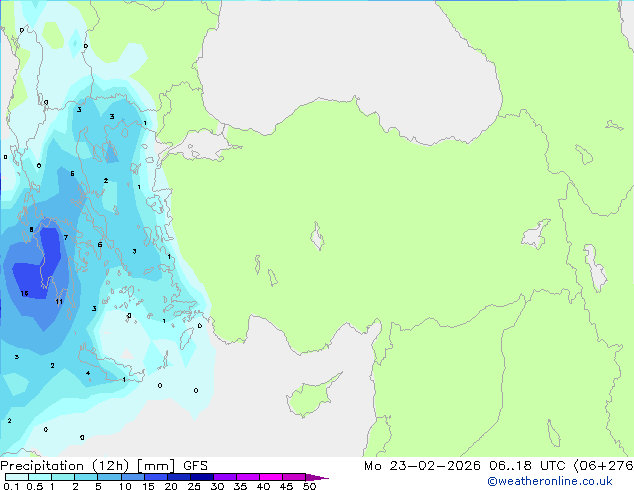Click the 30–35 mm purple legend swatch
Image resolution: width=634 pixels, height=490 pixels.
(x=224, y=477)
